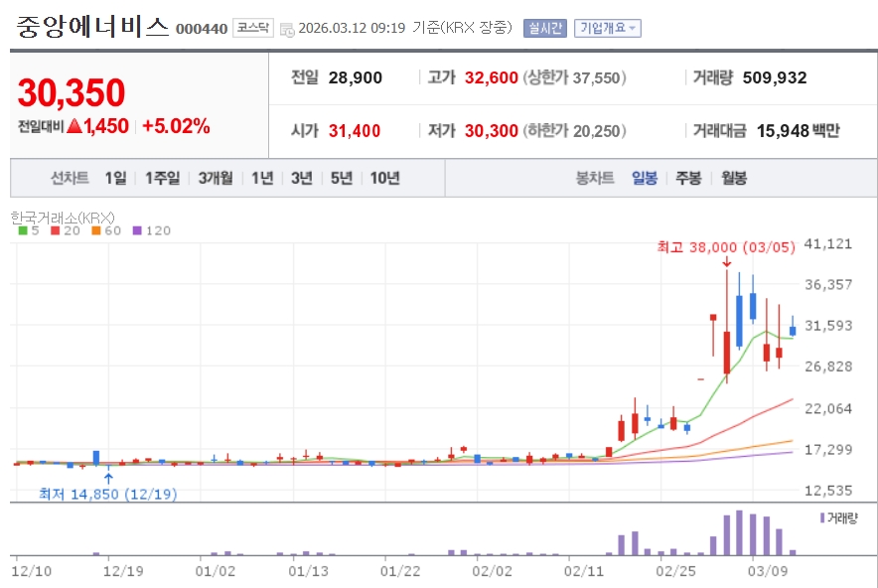
Task: Click the 26,828 price axis label
Action: click(828, 367)
